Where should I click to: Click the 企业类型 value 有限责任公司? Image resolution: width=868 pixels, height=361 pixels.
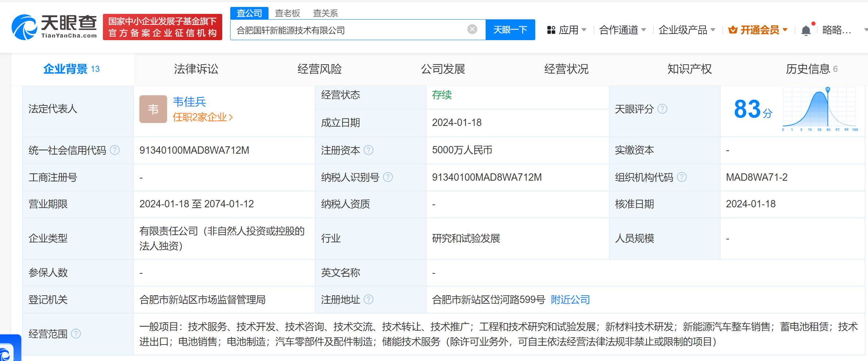coord(222,238)
